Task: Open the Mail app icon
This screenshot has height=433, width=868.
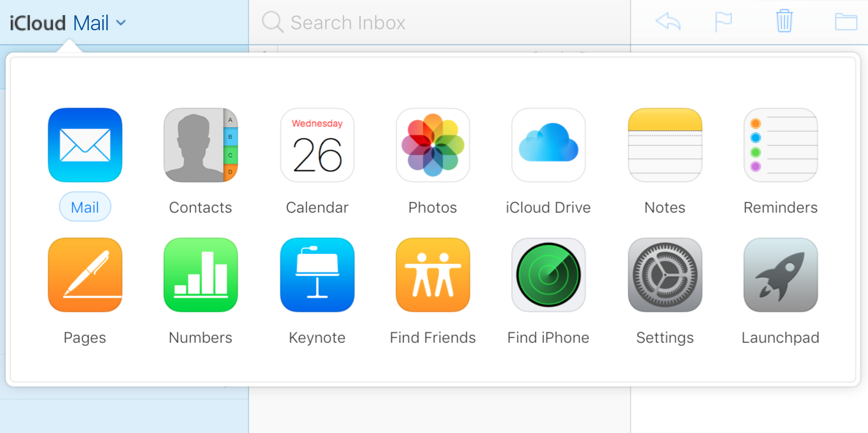Action: (85, 145)
